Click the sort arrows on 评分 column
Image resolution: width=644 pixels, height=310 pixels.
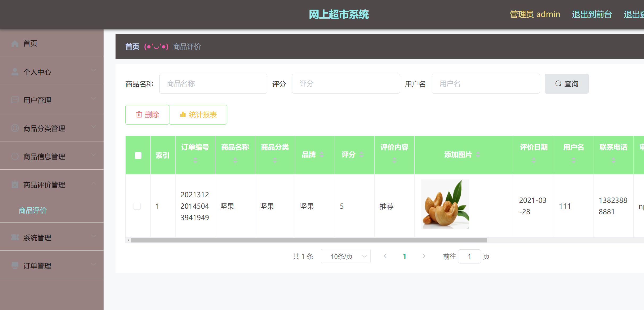(361, 154)
